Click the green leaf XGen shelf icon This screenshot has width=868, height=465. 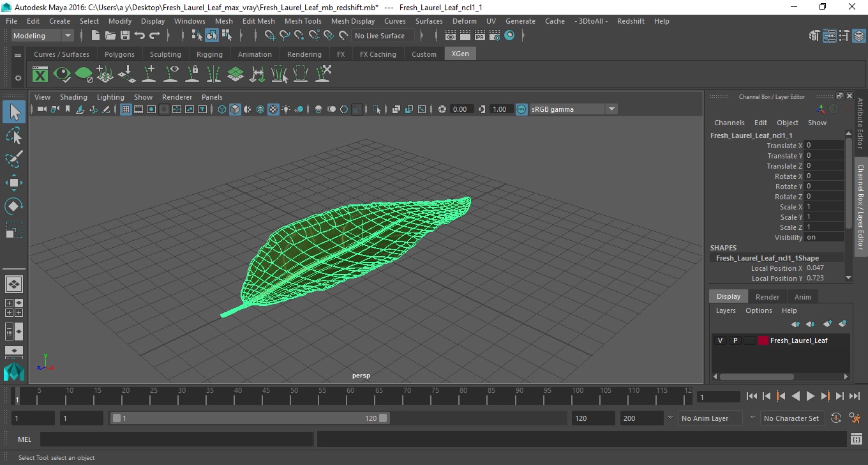(x=84, y=74)
